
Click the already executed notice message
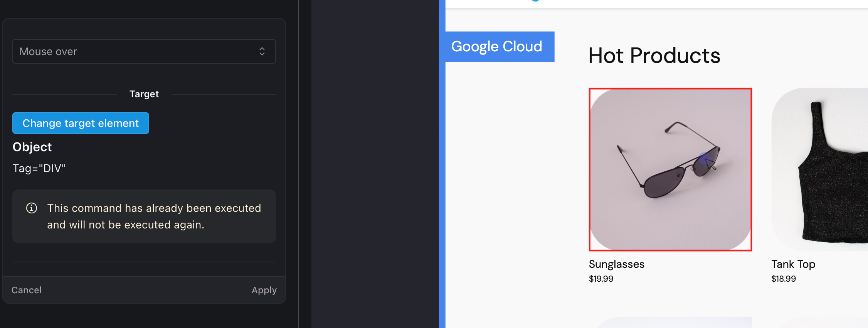pos(154,216)
